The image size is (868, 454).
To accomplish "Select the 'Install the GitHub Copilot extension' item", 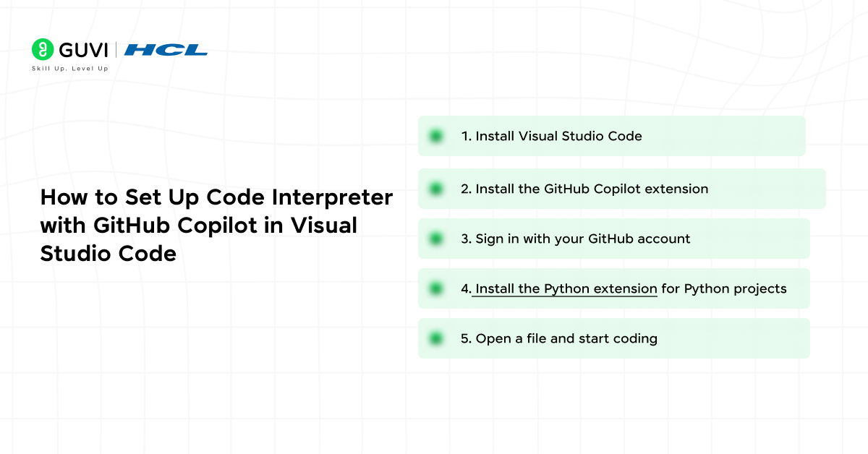I will pos(622,189).
